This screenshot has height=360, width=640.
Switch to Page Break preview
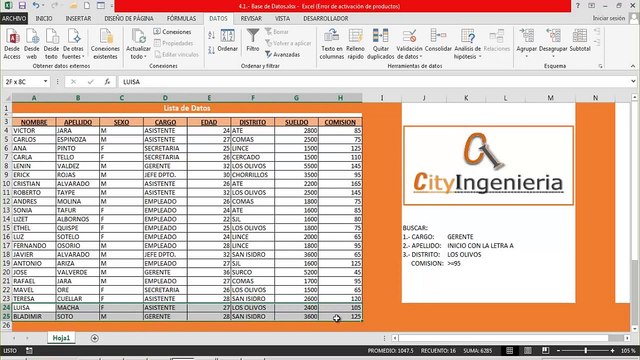[x=545, y=351]
